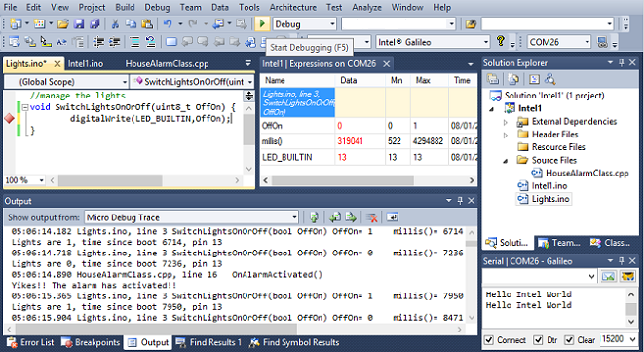The height and width of the screenshot is (352, 644).
Task: Open the Find Results 1 tab
Action: pos(208,342)
